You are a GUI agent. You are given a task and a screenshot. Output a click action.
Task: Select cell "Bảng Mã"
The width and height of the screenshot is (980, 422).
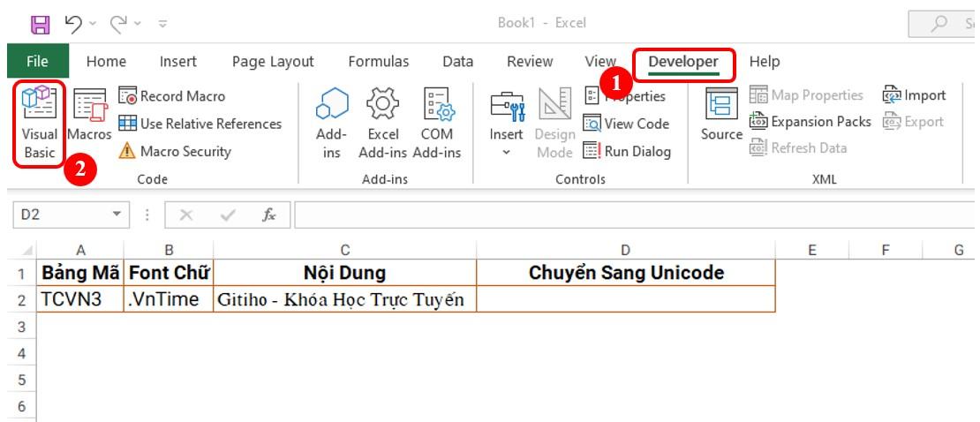80,273
